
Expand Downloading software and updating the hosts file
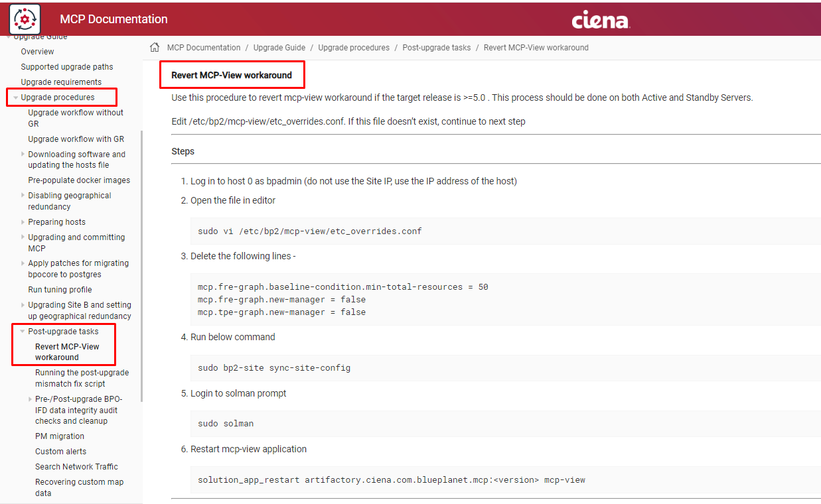[x=22, y=154]
